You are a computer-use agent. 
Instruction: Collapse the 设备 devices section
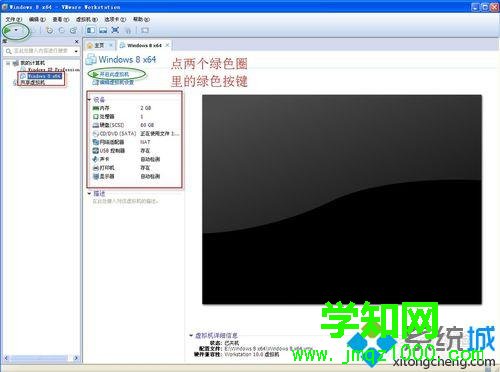tap(89, 100)
